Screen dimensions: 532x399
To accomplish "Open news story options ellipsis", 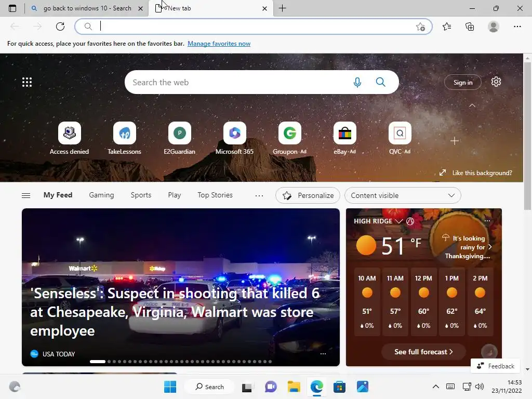I will [x=323, y=353].
